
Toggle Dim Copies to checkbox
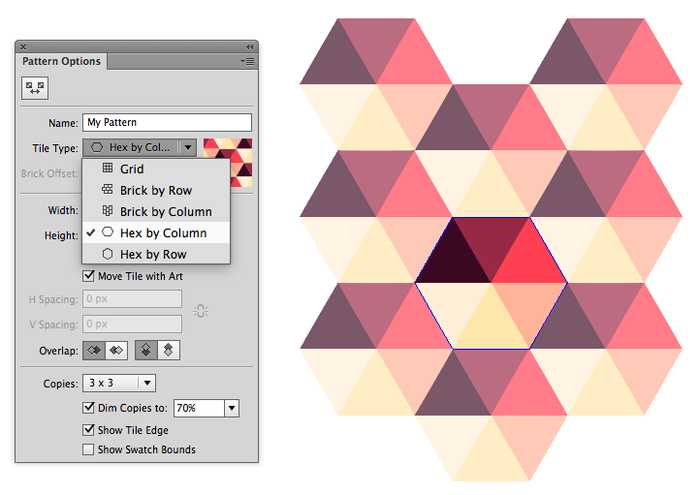coord(89,408)
